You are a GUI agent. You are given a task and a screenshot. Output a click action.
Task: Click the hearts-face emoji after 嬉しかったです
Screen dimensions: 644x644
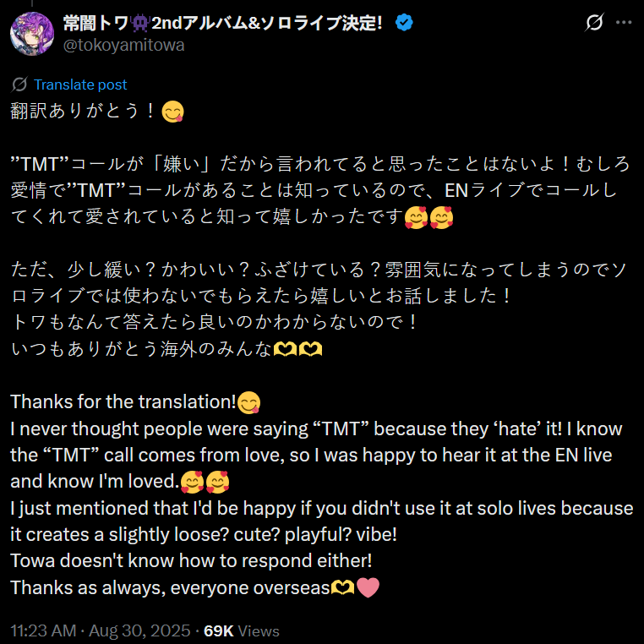(x=416, y=217)
